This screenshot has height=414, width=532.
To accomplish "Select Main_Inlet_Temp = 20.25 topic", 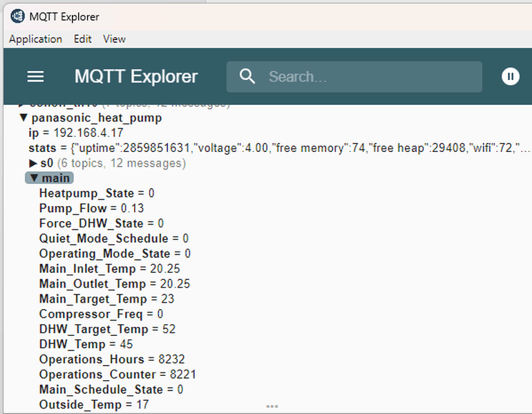I will click(109, 269).
